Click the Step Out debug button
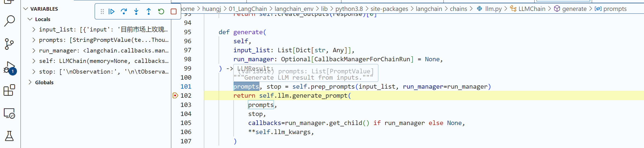 point(149,11)
